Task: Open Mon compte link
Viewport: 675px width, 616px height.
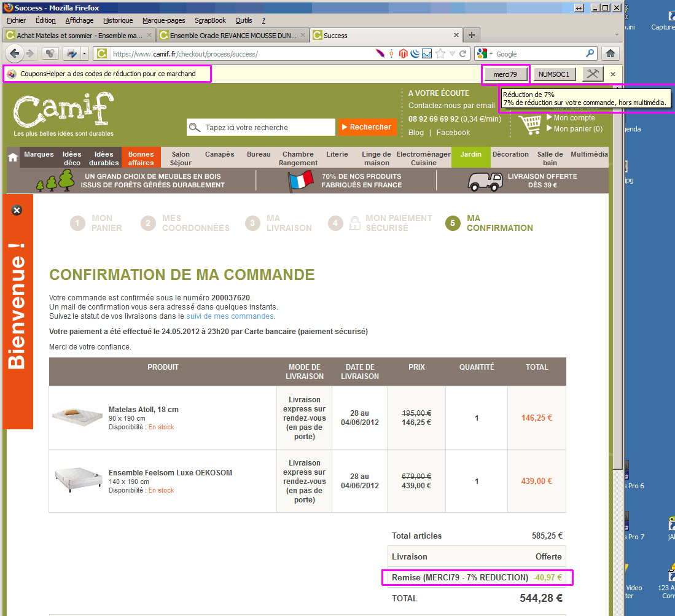Action: (574, 117)
